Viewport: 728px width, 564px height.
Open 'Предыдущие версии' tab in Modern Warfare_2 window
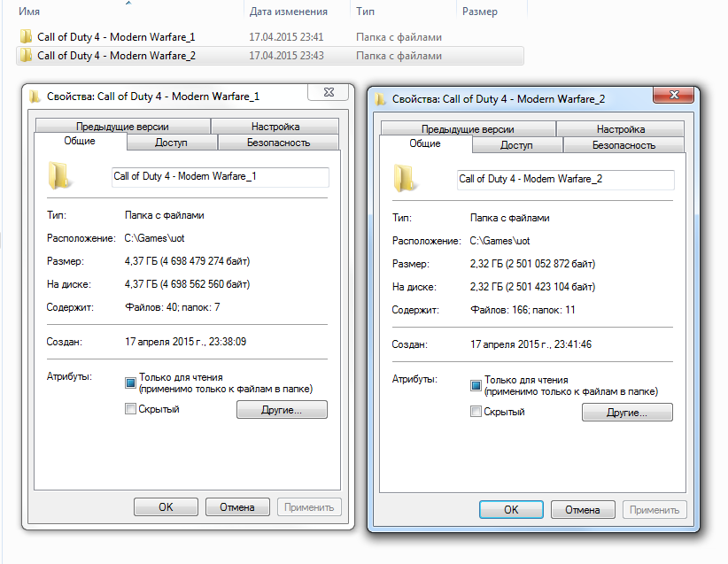468,129
